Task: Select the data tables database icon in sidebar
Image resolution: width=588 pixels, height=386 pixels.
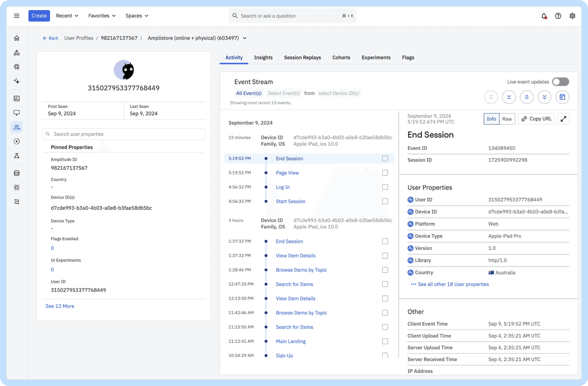Action: [16, 173]
